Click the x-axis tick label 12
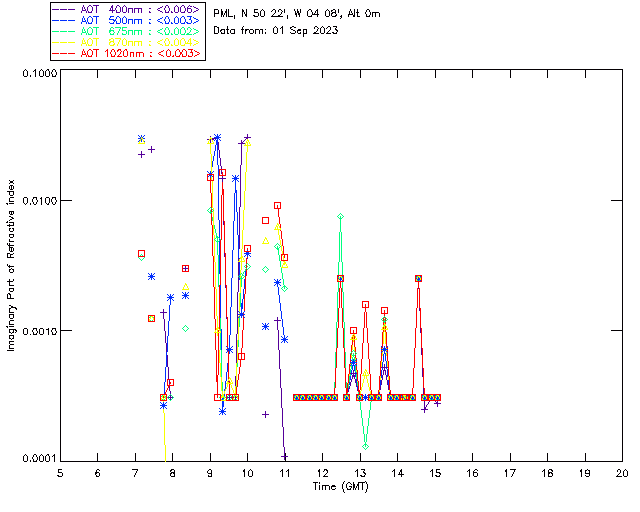 322,473
